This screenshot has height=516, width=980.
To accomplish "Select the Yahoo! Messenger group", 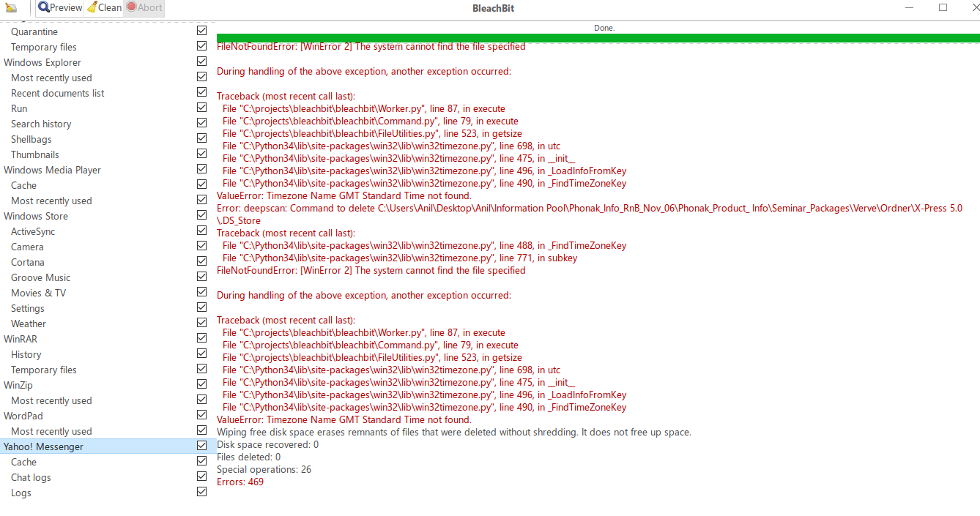I will click(x=43, y=446).
